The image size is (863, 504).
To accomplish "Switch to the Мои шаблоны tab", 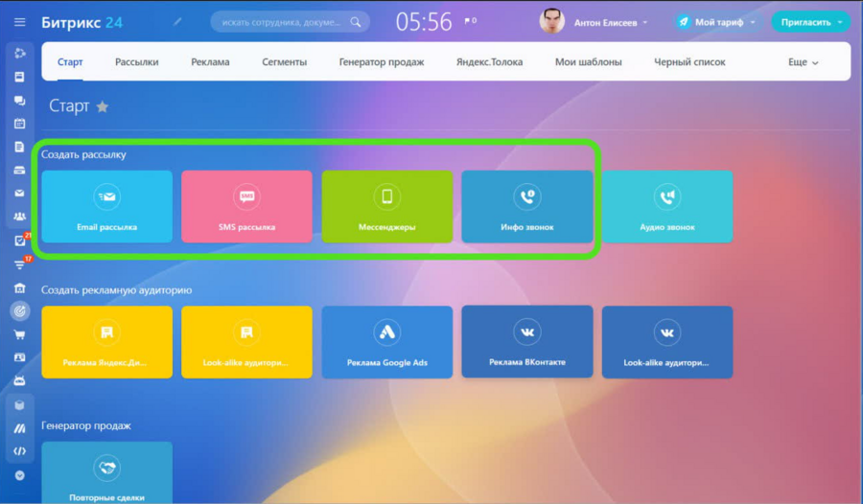I will (x=589, y=62).
